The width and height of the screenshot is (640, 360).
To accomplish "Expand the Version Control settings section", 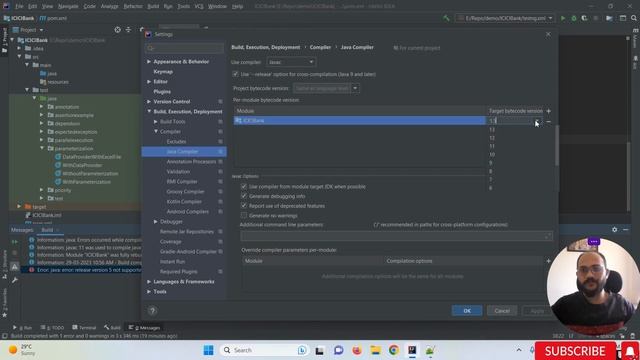I will [149, 102].
